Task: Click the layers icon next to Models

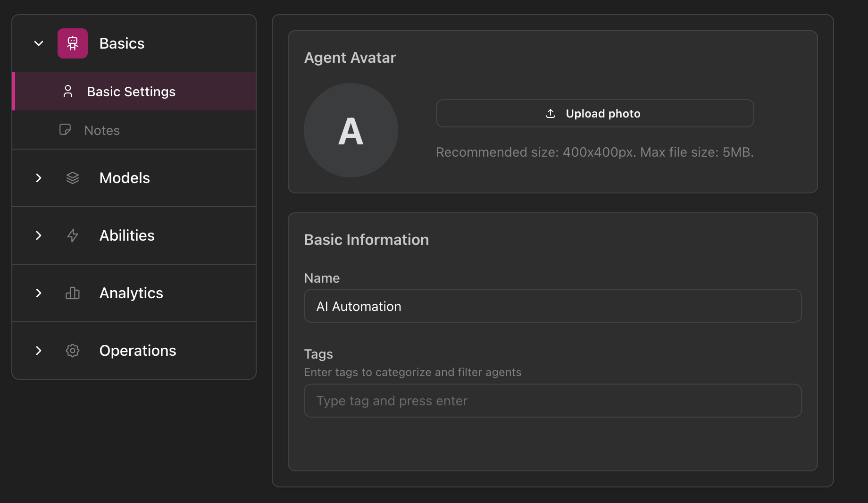Action: (72, 178)
